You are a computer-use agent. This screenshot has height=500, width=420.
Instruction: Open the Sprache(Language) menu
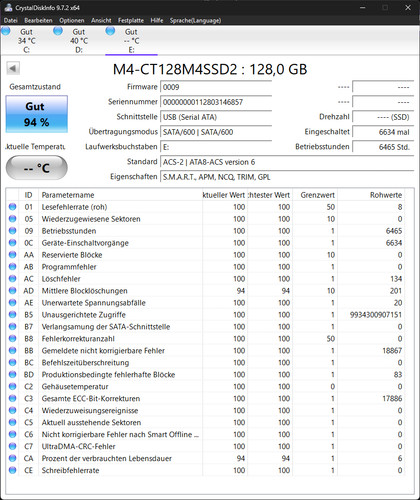pyautogui.click(x=195, y=20)
